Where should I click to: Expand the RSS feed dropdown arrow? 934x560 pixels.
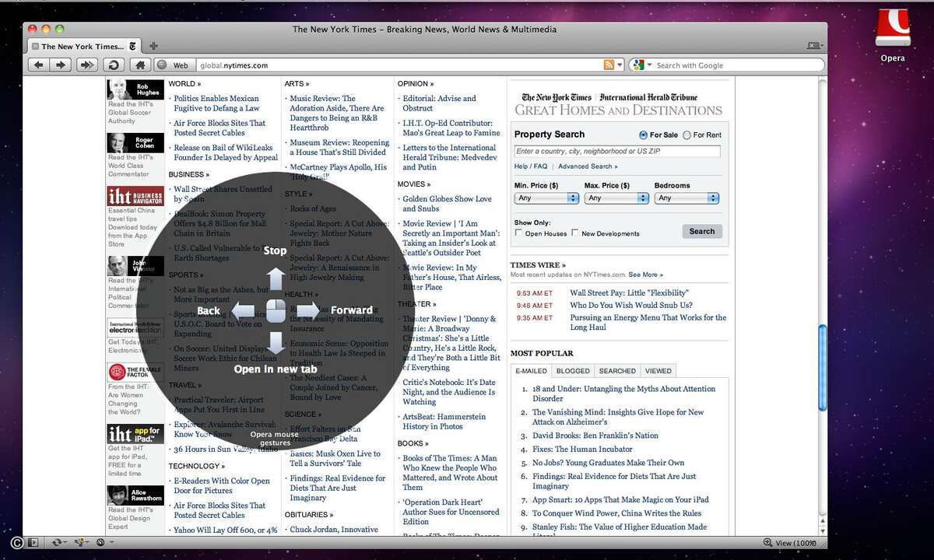[x=620, y=65]
